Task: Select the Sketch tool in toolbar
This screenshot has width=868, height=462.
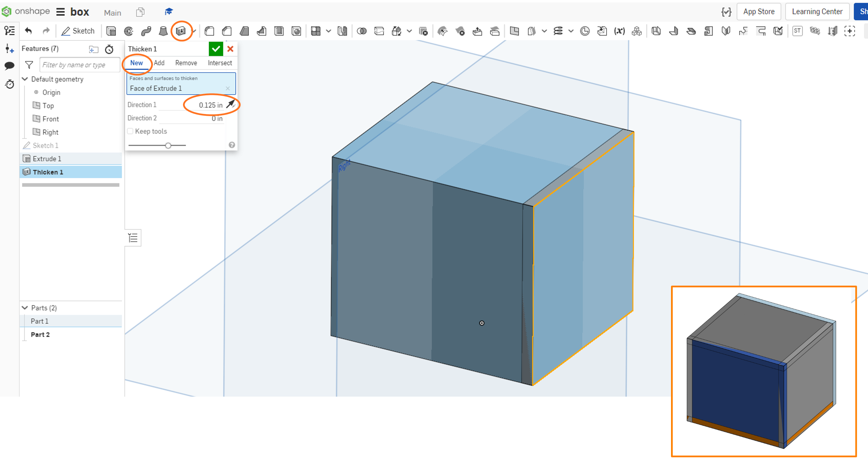Action: pyautogui.click(x=77, y=31)
